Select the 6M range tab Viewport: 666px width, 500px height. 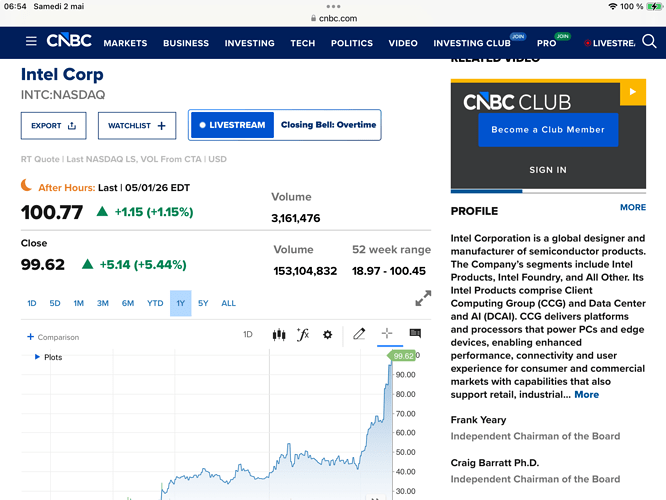tap(128, 303)
